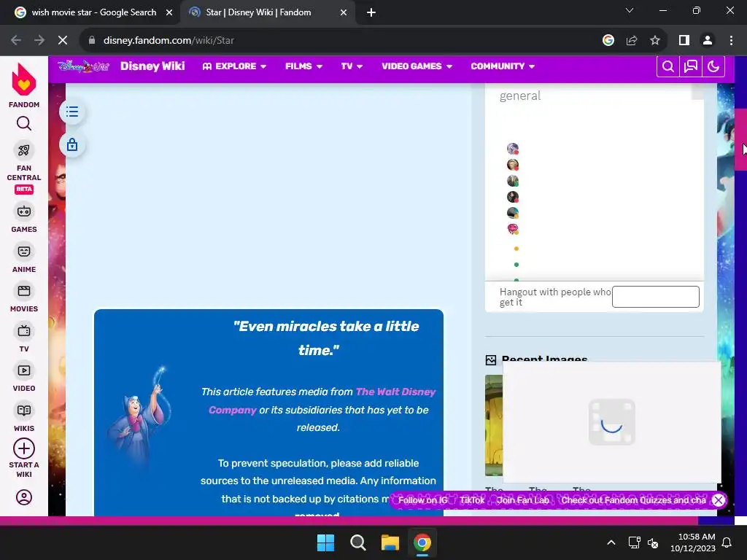Open the Anime sidebar icon
This screenshot has height=560, width=747.
pyautogui.click(x=24, y=252)
